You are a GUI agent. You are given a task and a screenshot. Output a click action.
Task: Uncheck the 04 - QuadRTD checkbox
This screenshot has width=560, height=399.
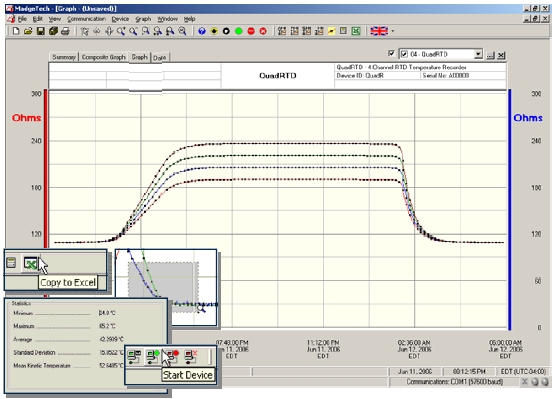[x=404, y=54]
